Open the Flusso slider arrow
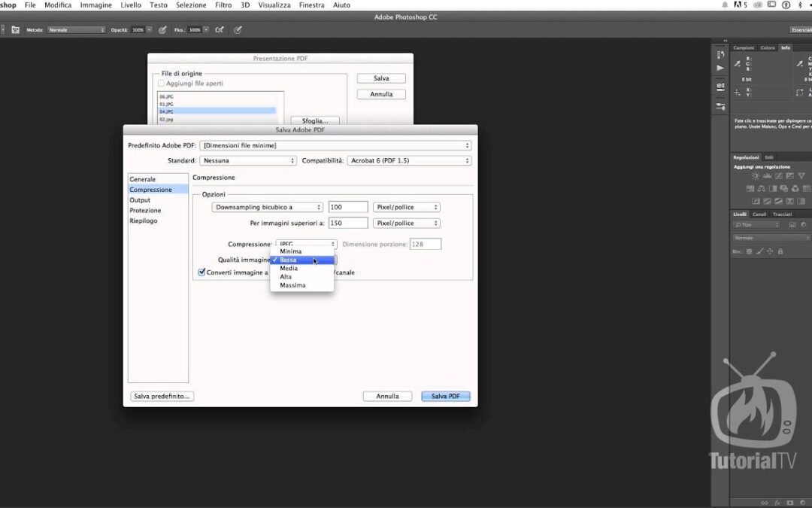 tap(206, 30)
